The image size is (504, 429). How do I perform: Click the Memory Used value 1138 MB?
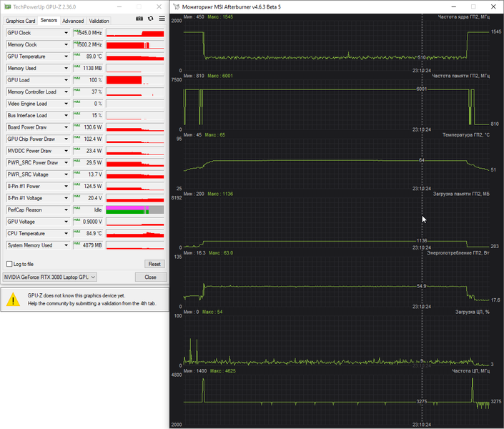88,68
